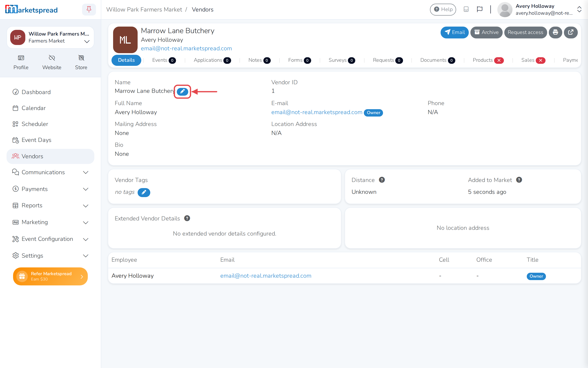The image size is (588, 368).
Task: Click the book documentation icon in header
Action: [466, 9]
